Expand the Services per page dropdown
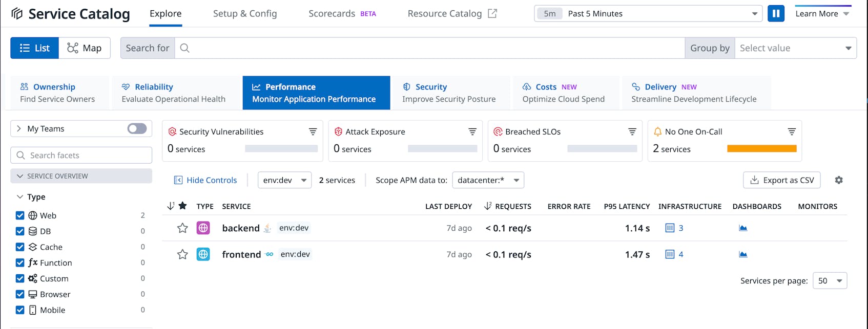868x329 pixels. [x=830, y=281]
